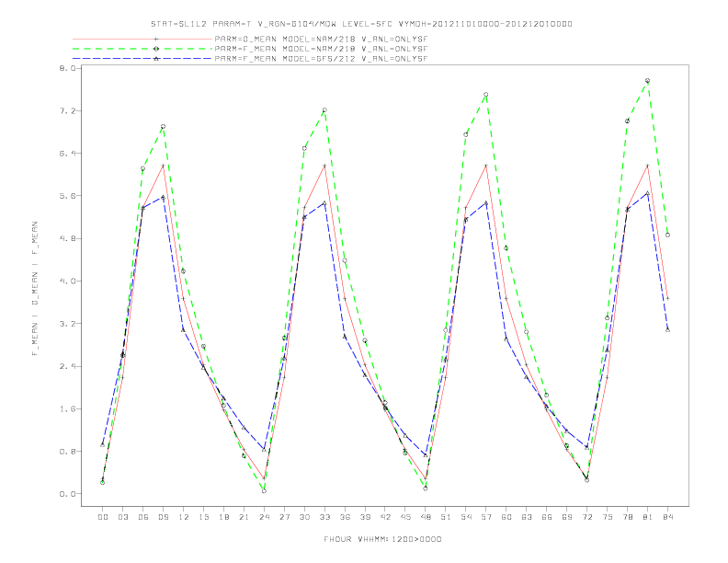
Task: Click the 4.0 y-axis tick label
Action: pos(66,281)
